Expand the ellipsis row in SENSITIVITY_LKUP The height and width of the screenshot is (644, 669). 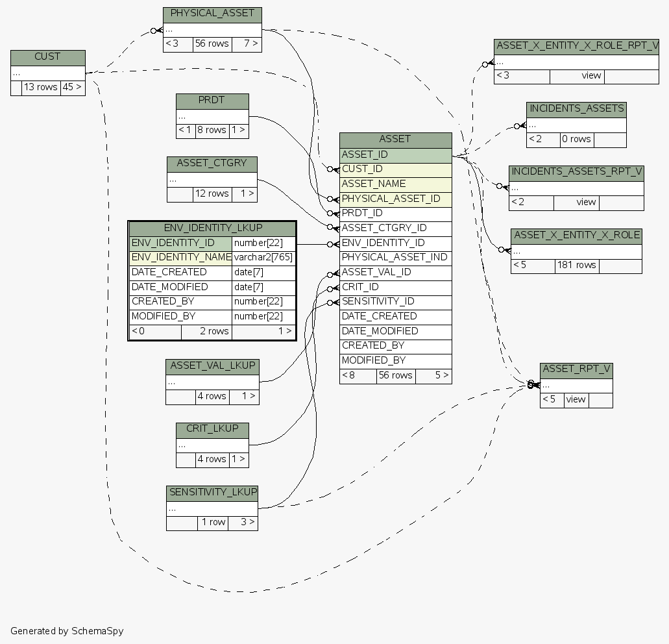[213, 508]
